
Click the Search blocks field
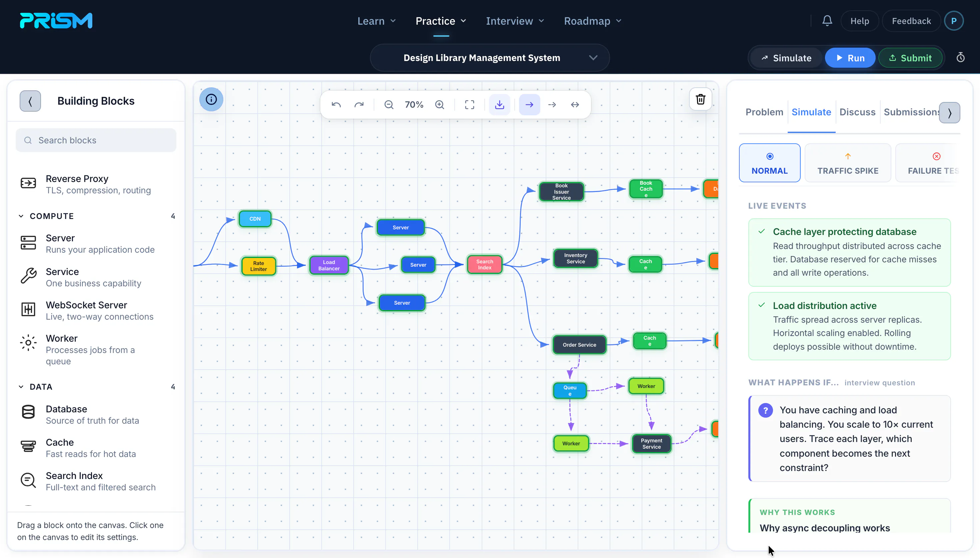pos(96,140)
